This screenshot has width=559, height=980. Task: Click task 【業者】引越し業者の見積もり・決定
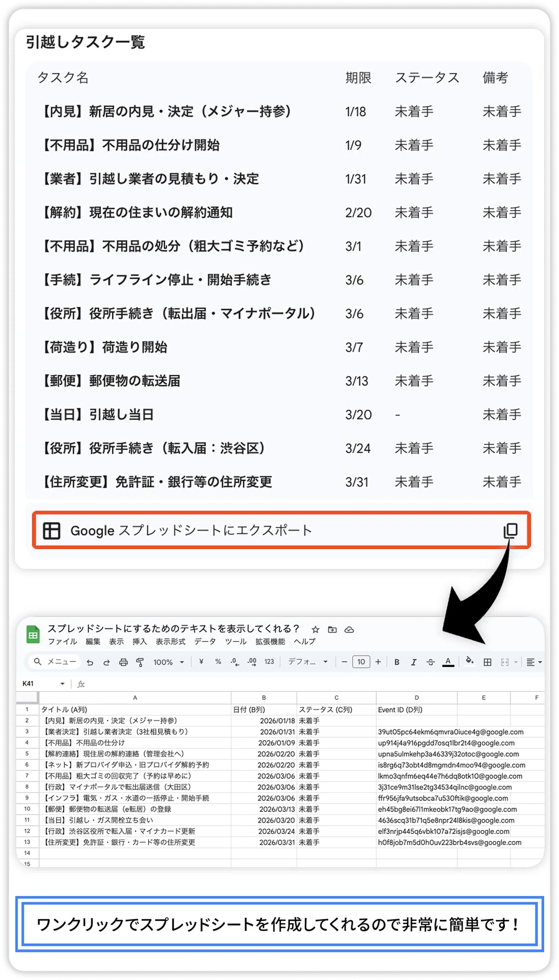click(x=150, y=179)
